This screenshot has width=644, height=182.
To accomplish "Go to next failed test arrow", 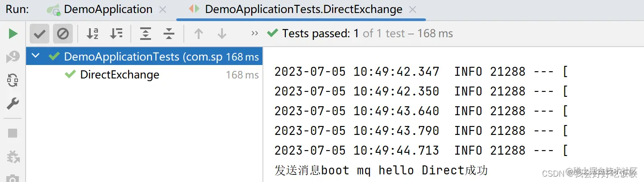I will (222, 34).
